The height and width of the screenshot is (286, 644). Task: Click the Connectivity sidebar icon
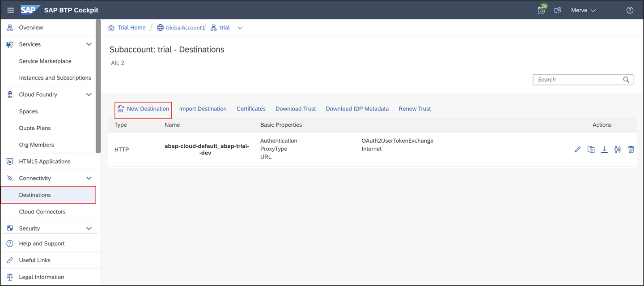tap(10, 178)
